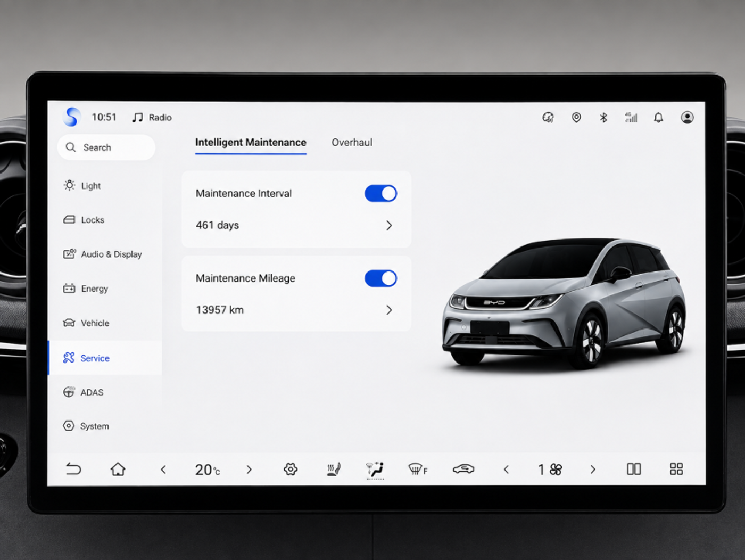745x560 pixels.
Task: Click the Search input field
Action: click(x=106, y=147)
